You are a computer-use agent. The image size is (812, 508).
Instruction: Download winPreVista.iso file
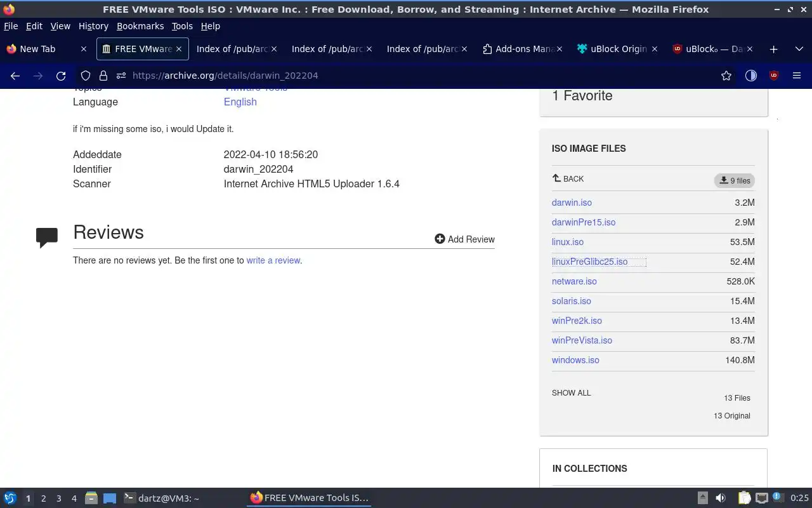(x=582, y=340)
